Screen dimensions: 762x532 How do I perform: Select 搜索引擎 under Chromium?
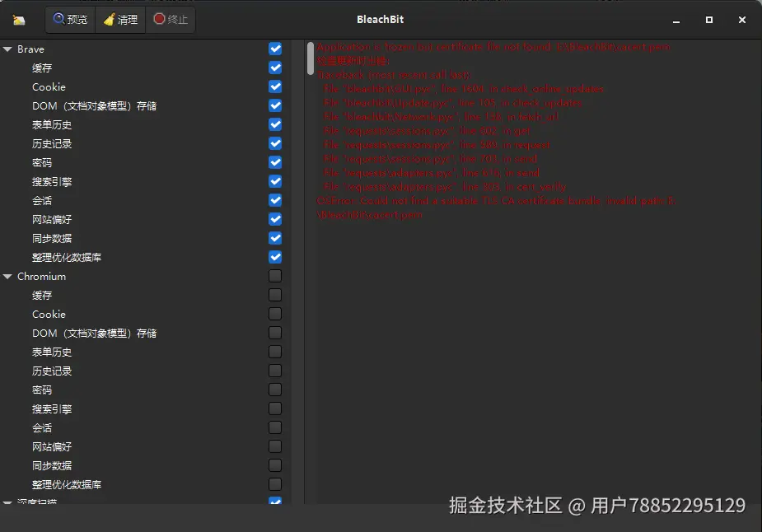[52, 409]
